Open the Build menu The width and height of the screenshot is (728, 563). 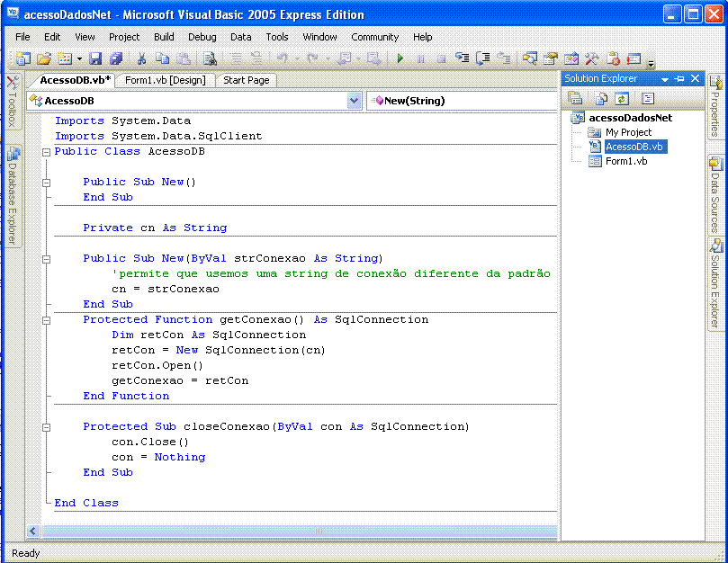164,37
